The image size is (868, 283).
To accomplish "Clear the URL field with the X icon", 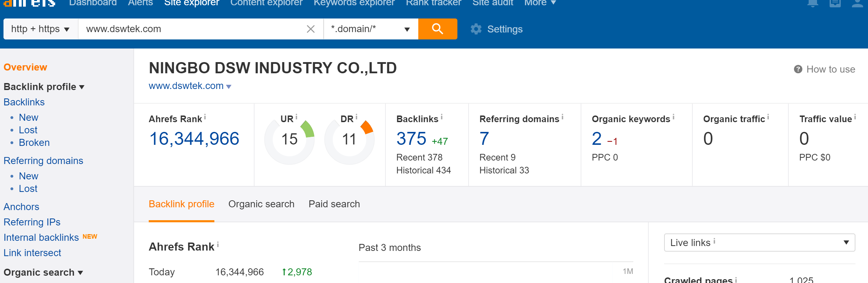I will pos(310,29).
